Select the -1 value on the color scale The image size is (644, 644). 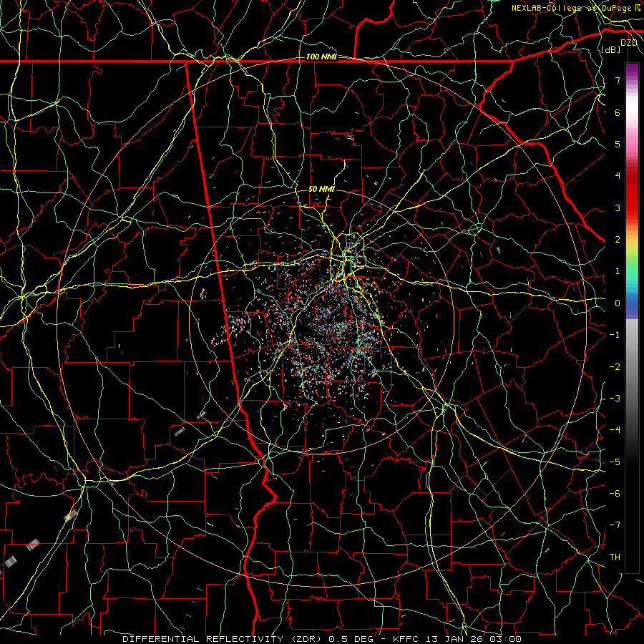[x=615, y=335]
